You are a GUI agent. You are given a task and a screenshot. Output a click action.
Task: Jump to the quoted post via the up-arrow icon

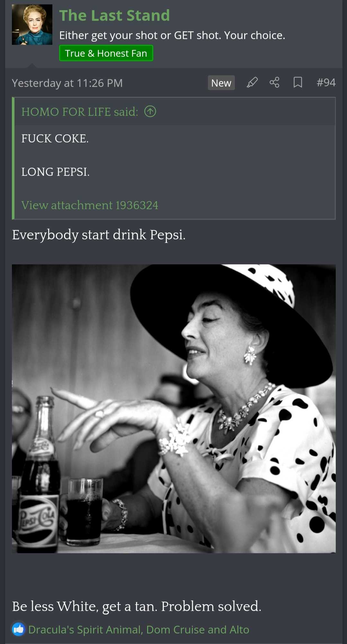tap(150, 111)
